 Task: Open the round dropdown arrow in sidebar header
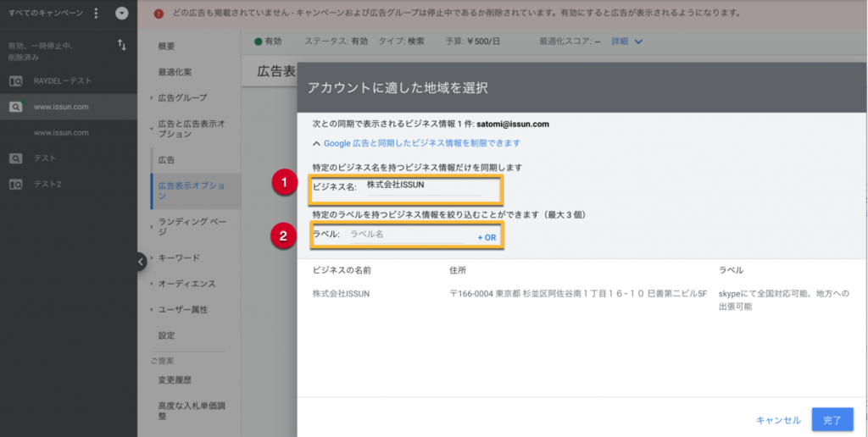122,14
